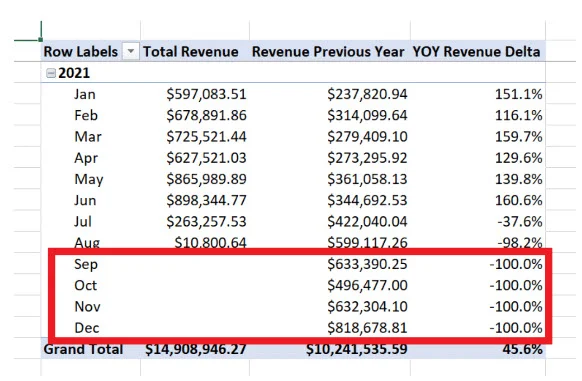Click Grand Total revenue $14,908,946.27

click(x=196, y=349)
